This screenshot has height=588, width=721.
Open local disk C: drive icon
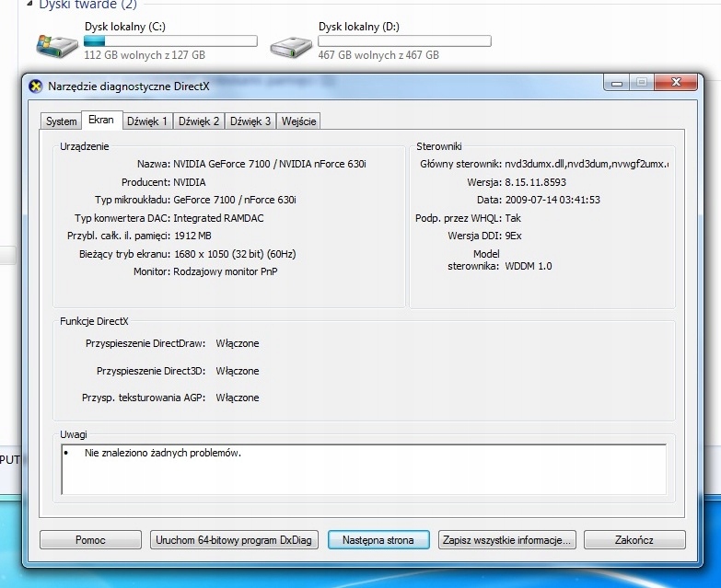tap(57, 46)
